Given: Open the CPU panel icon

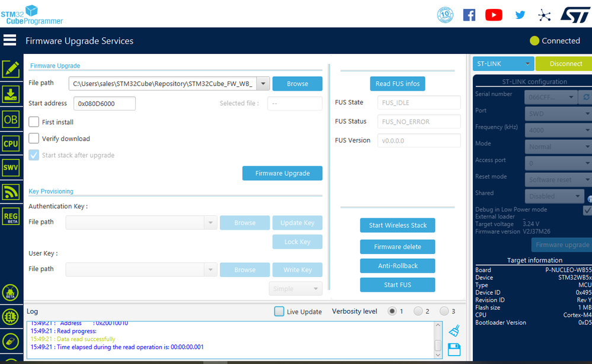Looking at the screenshot, I should coord(11,144).
